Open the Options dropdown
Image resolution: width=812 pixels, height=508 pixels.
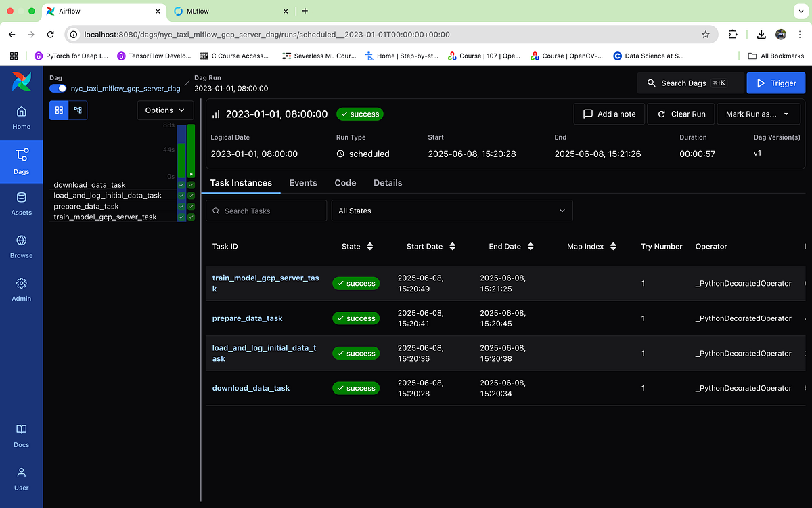coord(164,110)
